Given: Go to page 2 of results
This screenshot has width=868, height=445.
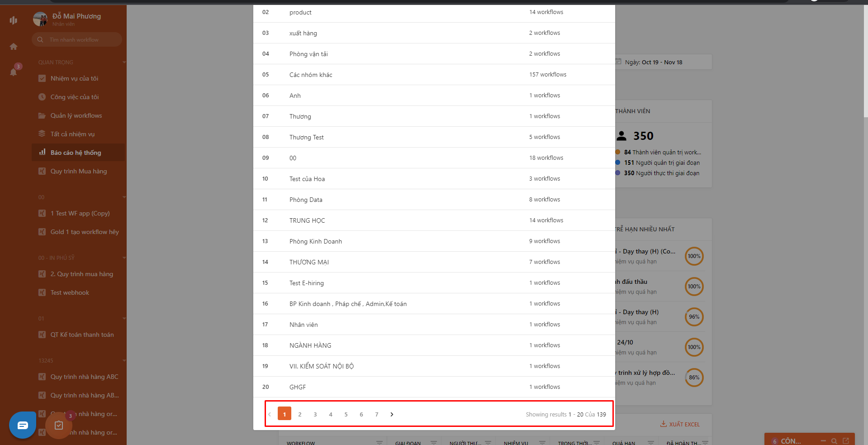Looking at the screenshot, I should click(x=300, y=414).
